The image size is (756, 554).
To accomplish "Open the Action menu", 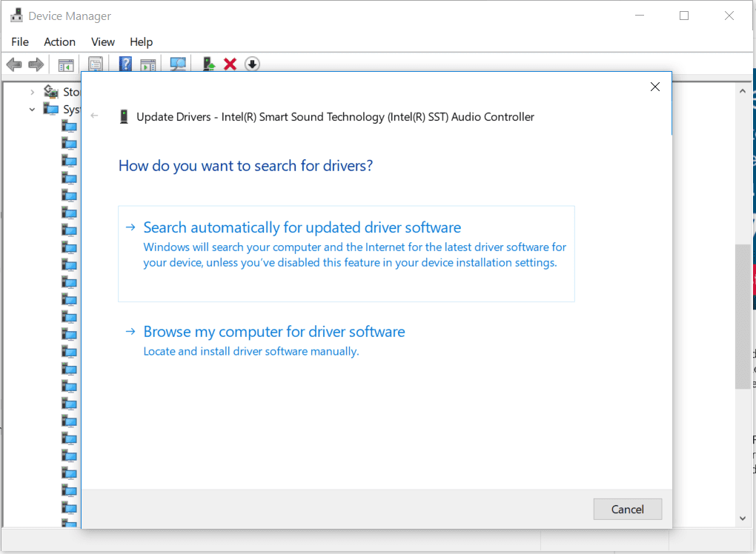I will [59, 41].
